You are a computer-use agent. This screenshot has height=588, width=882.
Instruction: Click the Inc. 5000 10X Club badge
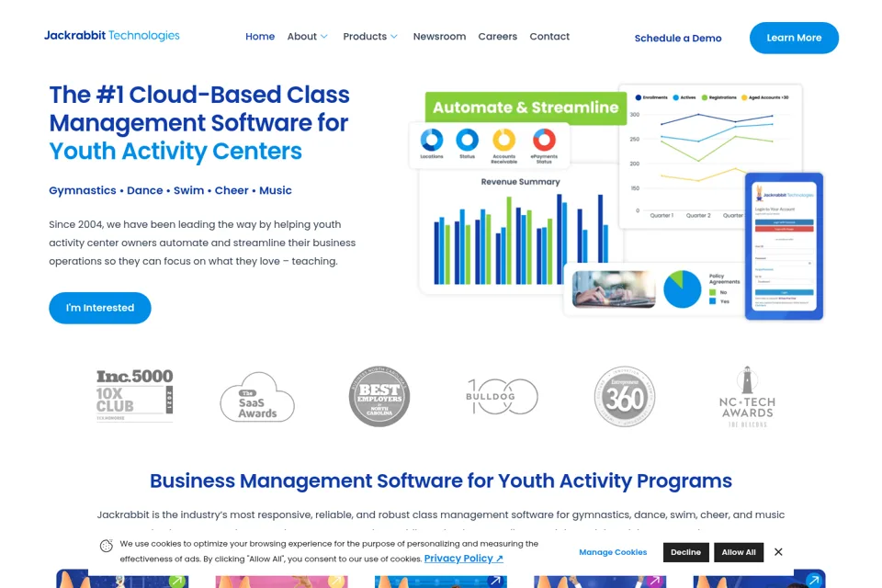pos(134,396)
